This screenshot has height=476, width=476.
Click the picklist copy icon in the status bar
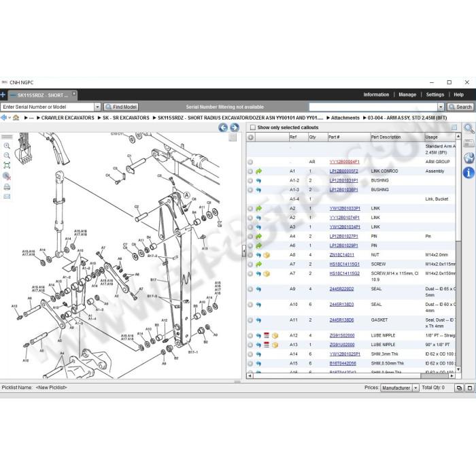[459, 388]
